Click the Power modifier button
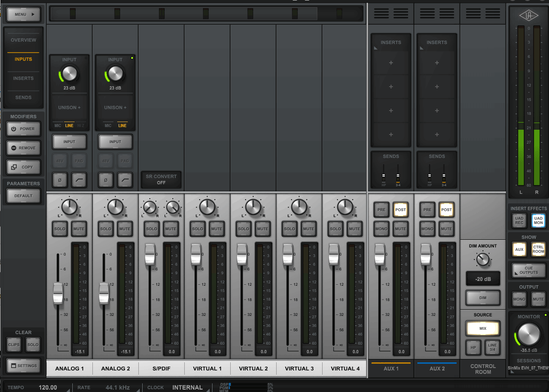549x392 pixels. point(23,129)
